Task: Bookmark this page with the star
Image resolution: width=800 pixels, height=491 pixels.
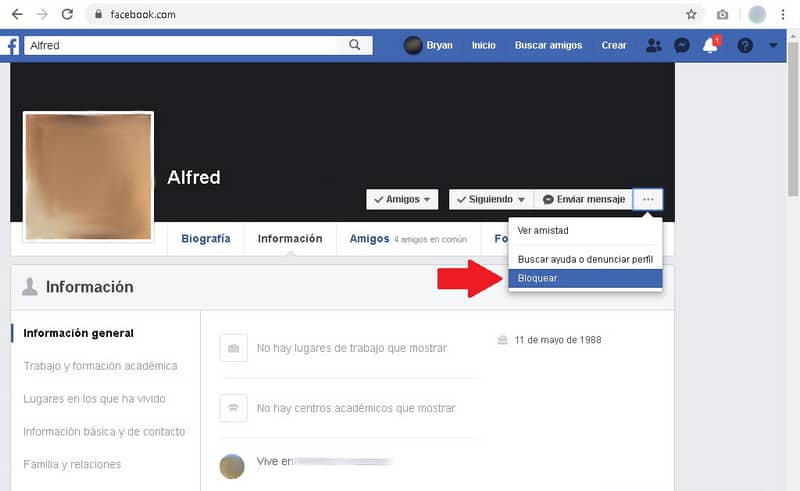Action: click(691, 14)
